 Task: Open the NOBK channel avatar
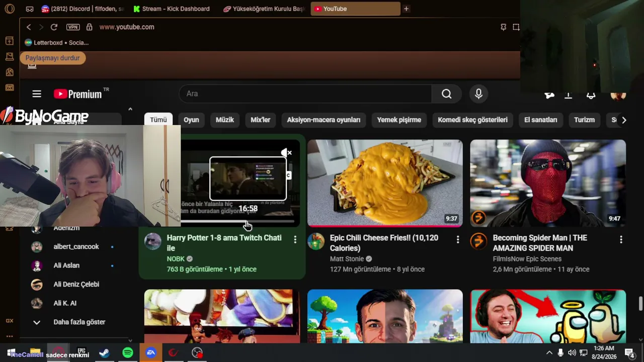pyautogui.click(x=152, y=242)
